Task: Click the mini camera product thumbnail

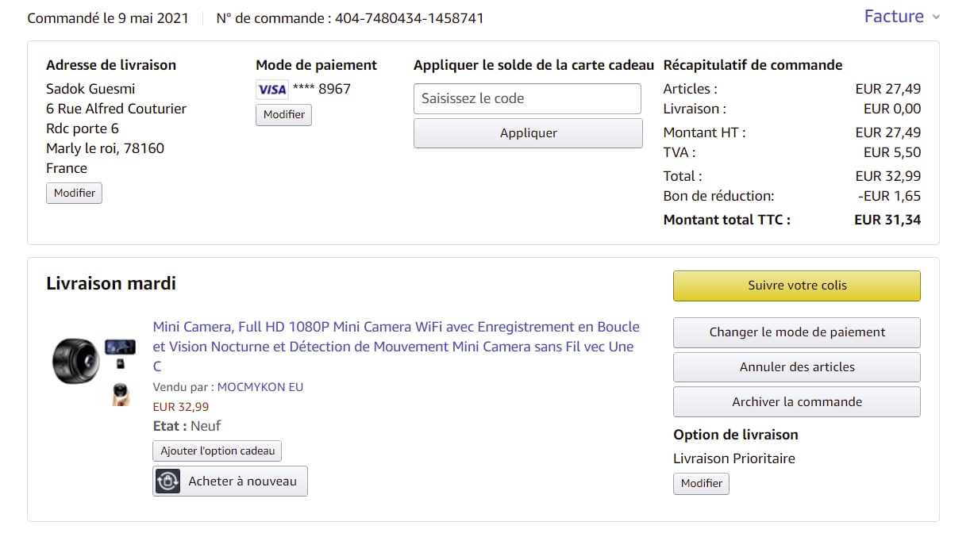Action: tap(75, 361)
